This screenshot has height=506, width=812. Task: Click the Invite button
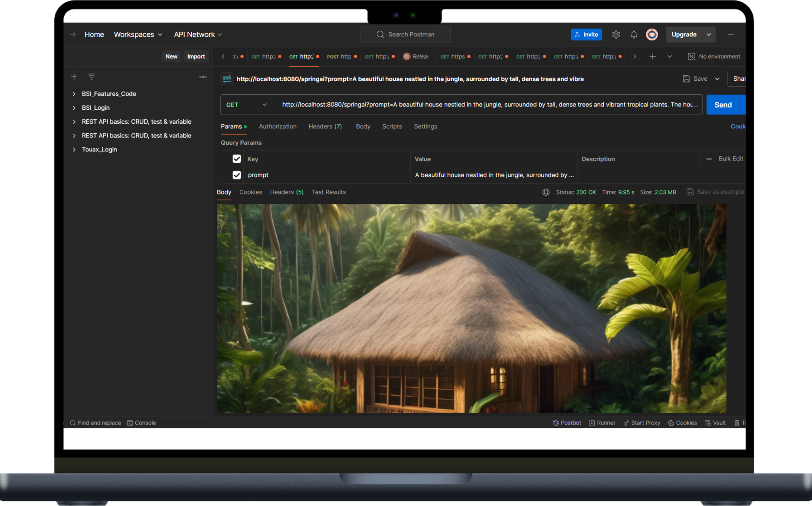click(x=586, y=35)
